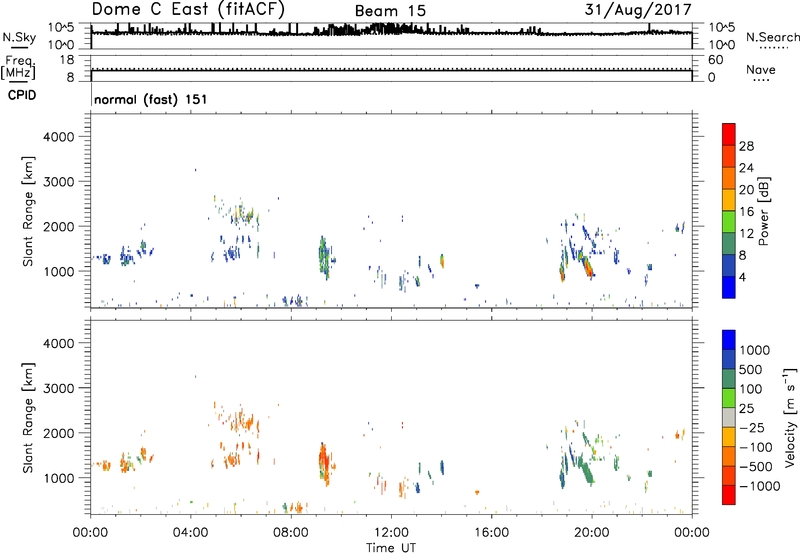
Task: Click the 'Dome C East (fitACF)' title
Action: click(188, 9)
